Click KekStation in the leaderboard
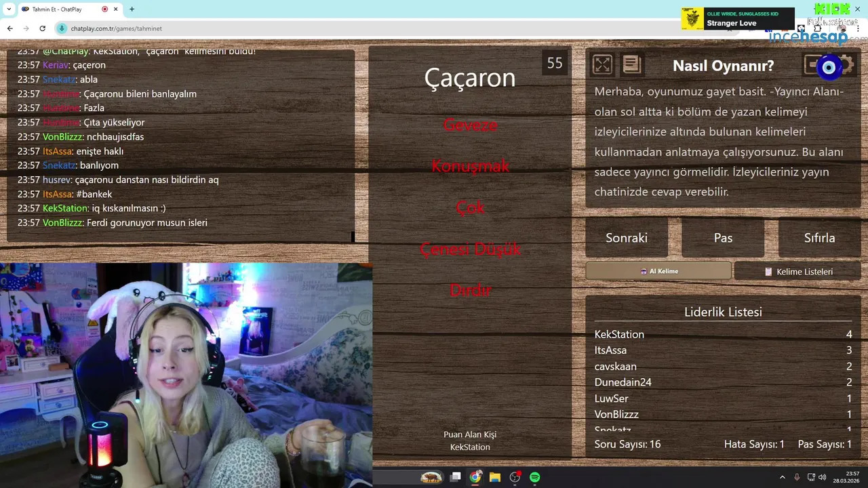 pyautogui.click(x=619, y=334)
